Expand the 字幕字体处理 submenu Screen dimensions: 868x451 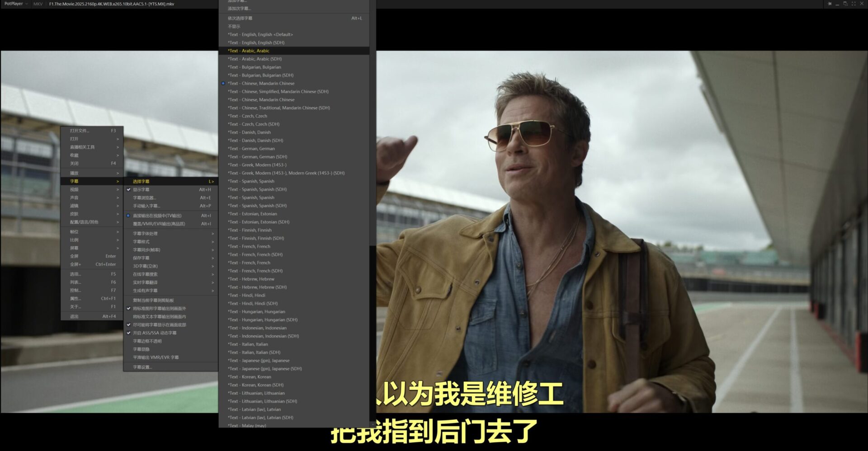(171, 234)
